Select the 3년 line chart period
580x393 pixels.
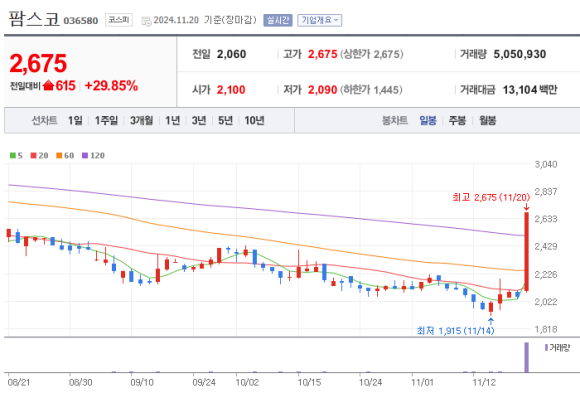tap(199, 120)
